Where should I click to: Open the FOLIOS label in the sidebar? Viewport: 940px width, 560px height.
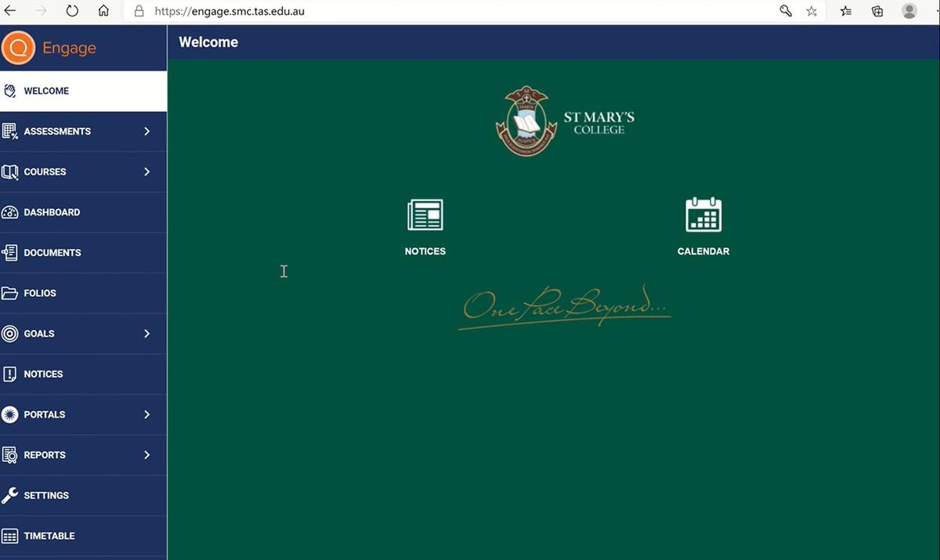[40, 293]
